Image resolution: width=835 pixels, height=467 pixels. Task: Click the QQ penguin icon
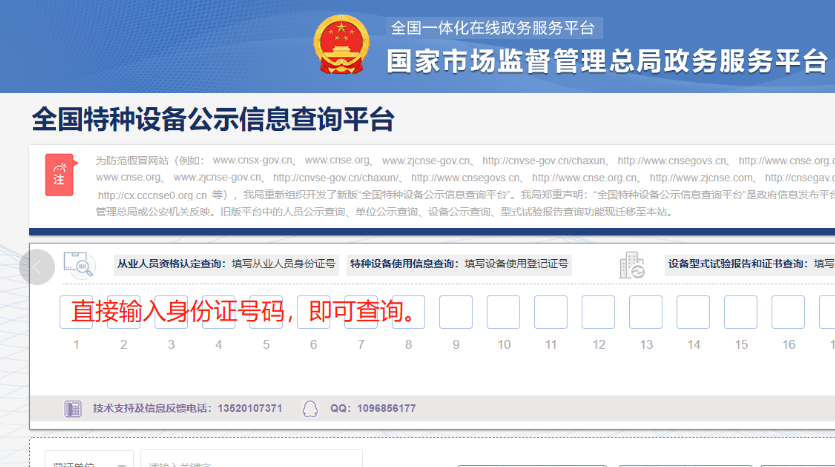[310, 408]
